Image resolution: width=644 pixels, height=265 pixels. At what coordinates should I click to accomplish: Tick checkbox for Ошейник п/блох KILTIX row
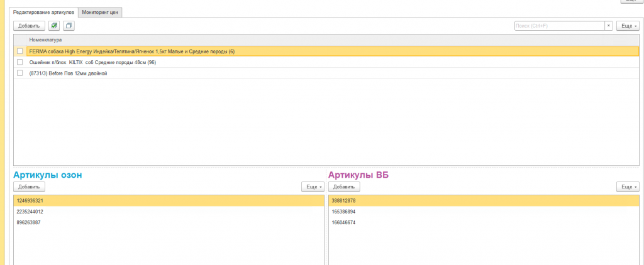click(19, 62)
